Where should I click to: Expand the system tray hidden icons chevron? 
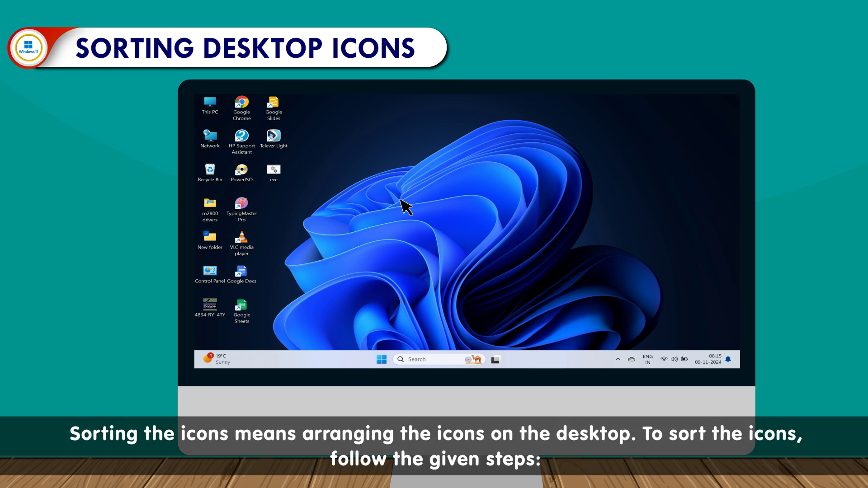(x=618, y=359)
